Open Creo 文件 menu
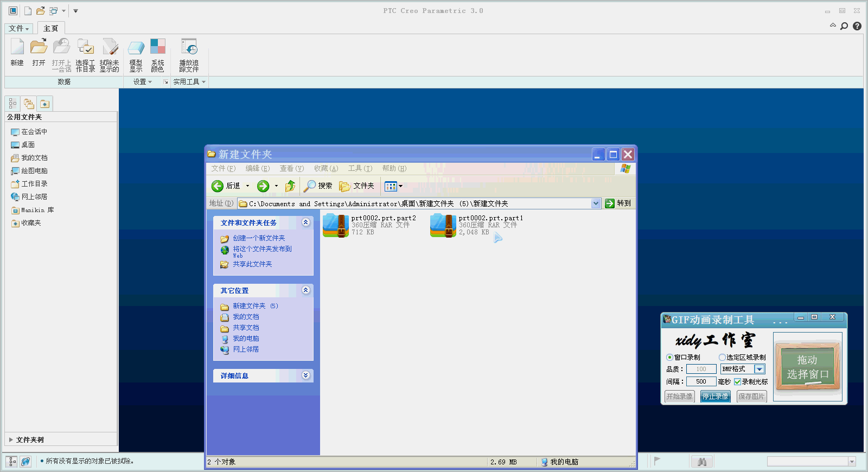This screenshot has height=472, width=868. point(19,28)
